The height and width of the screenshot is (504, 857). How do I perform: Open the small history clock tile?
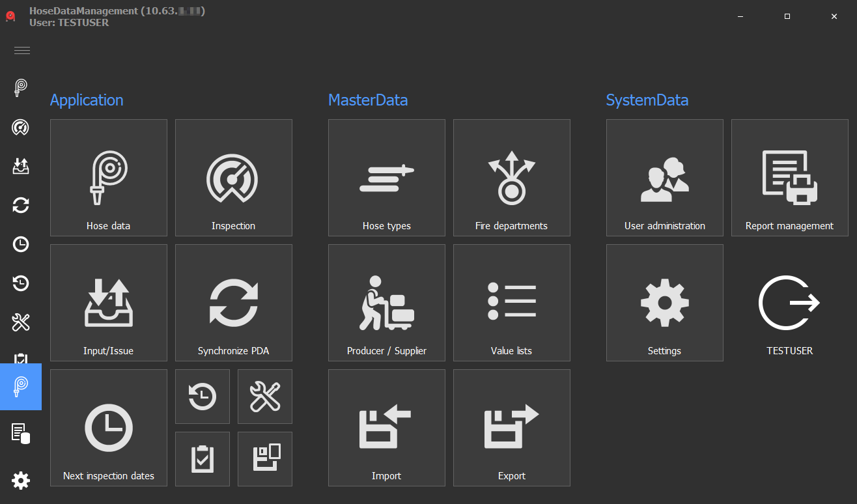pos(203,396)
